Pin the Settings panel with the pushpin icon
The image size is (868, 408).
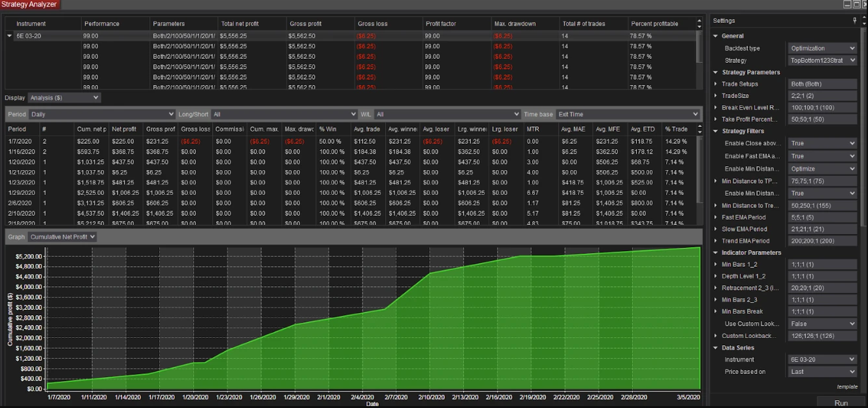point(855,21)
